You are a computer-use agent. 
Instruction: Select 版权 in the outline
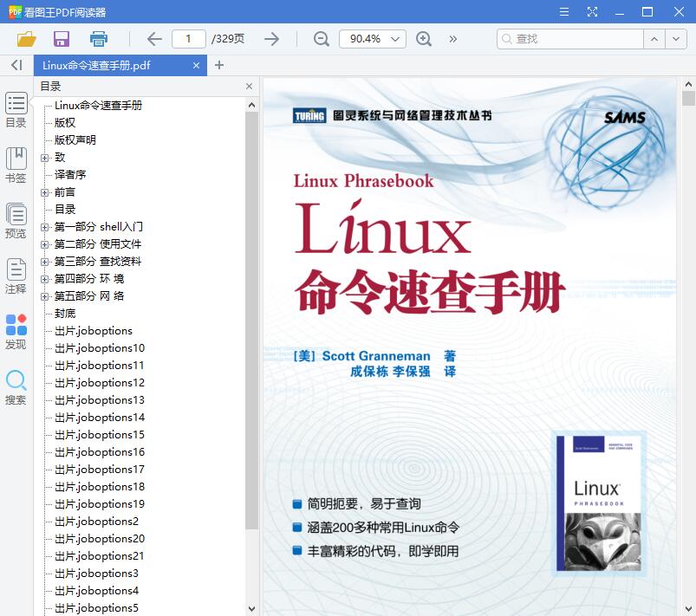pyautogui.click(x=65, y=123)
